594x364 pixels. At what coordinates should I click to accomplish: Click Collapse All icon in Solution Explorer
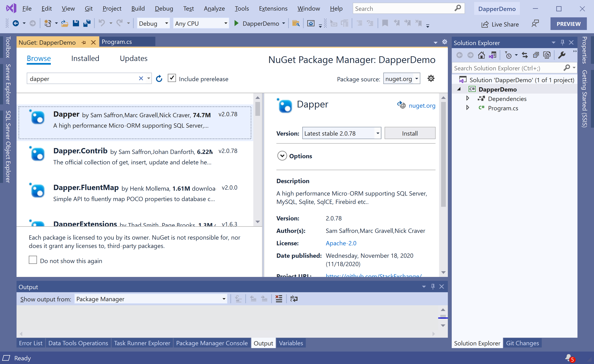click(536, 55)
